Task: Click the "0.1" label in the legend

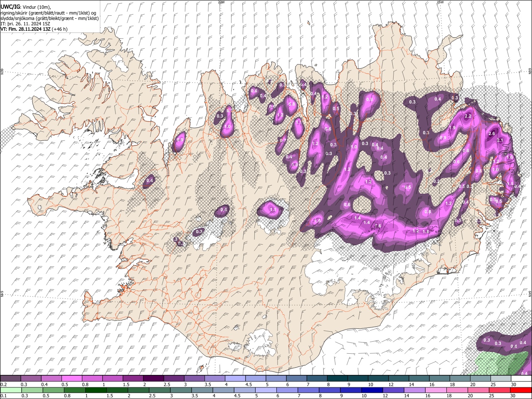Action: 3,396
